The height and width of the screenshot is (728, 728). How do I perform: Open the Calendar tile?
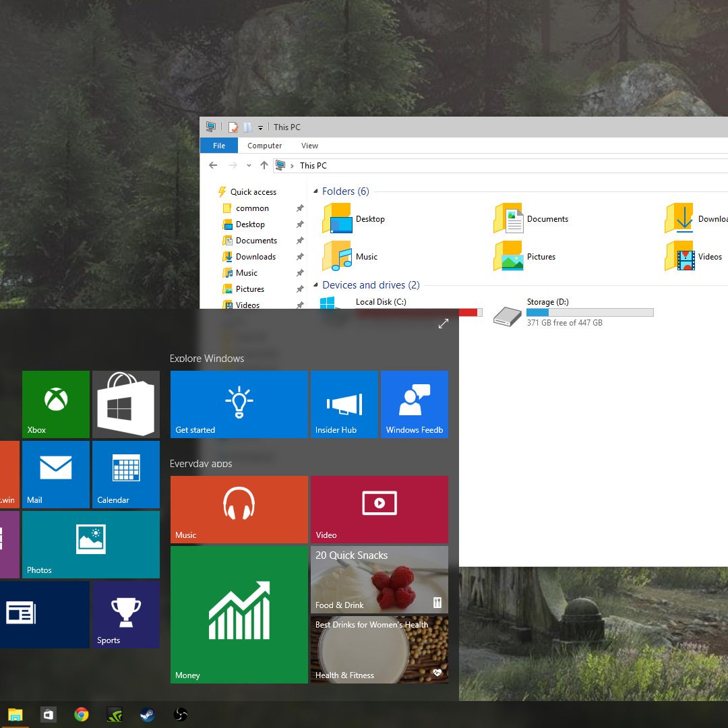[x=126, y=474]
